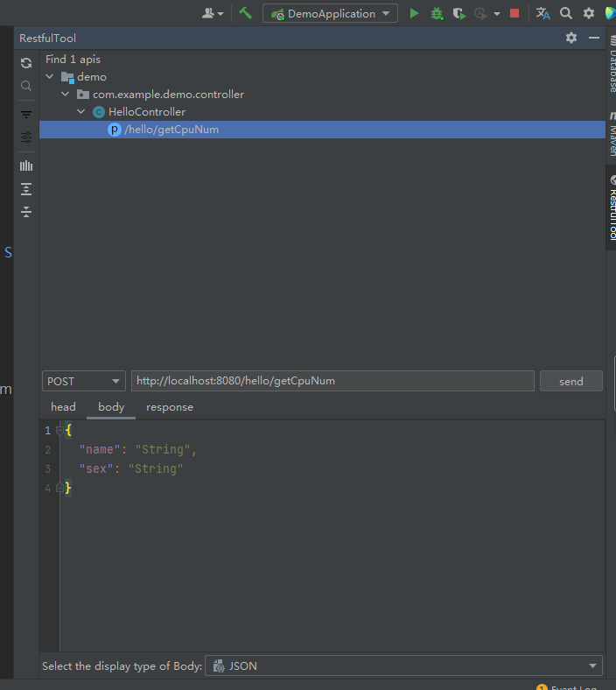Open the JSON body display type dropdown
The height and width of the screenshot is (690, 616).
403,665
